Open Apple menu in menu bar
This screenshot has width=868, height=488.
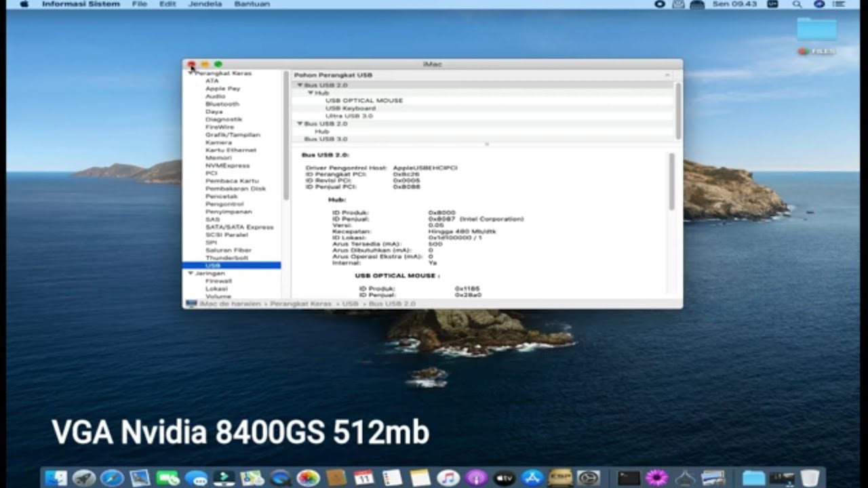coord(24,4)
